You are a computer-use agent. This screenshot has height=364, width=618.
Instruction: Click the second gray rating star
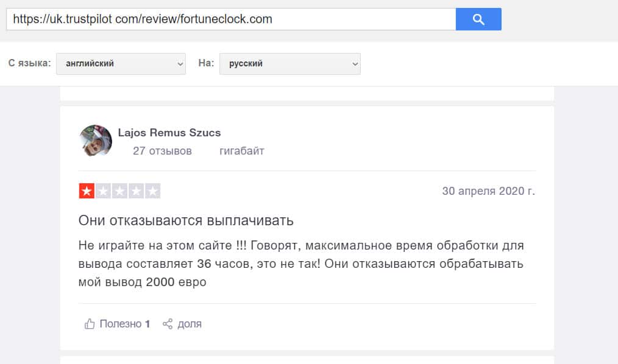pos(103,191)
